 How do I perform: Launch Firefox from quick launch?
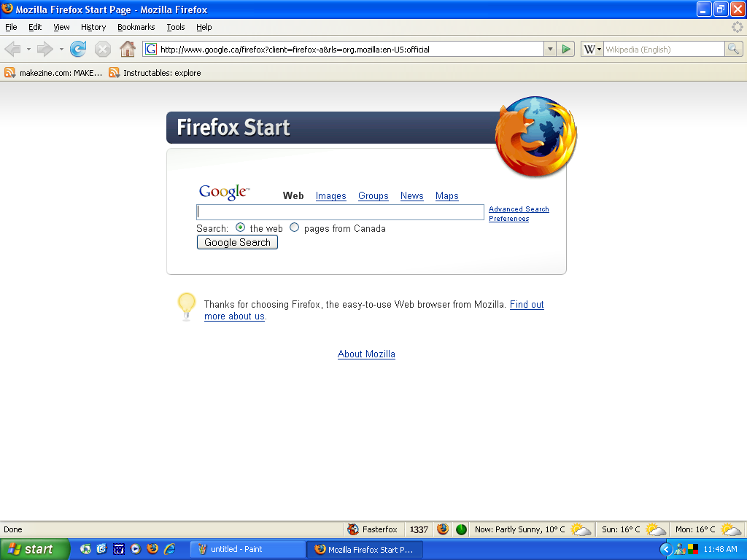point(152,549)
